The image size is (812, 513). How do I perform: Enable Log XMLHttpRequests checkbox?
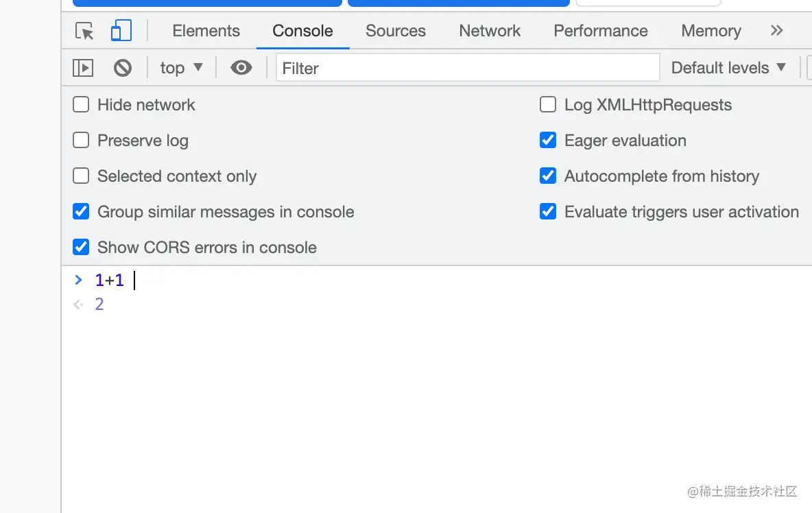pos(548,104)
